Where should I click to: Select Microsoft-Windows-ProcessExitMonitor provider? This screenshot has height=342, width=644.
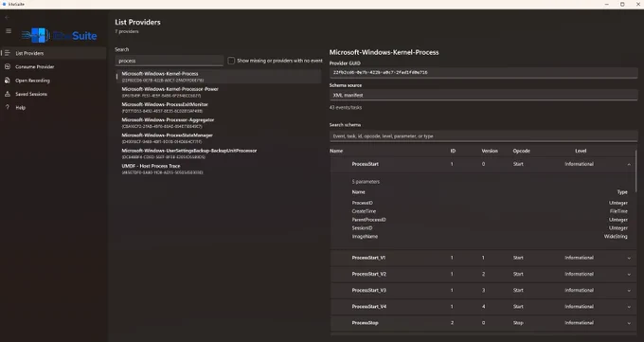219,107
